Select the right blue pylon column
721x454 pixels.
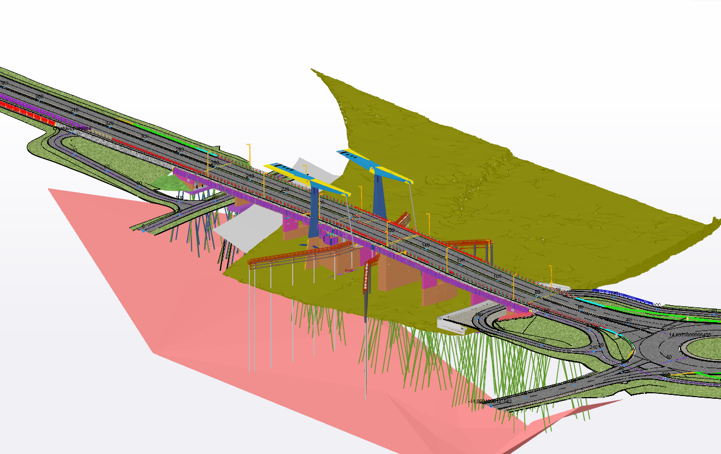tap(380, 195)
